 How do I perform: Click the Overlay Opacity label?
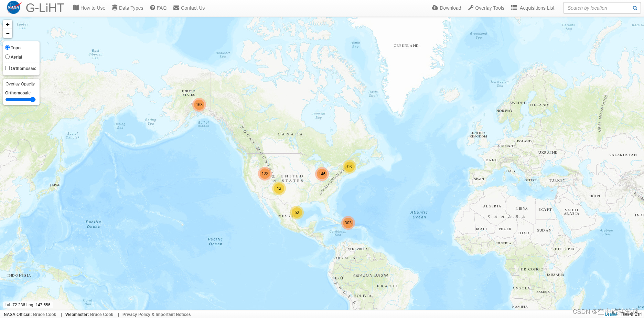coord(20,84)
